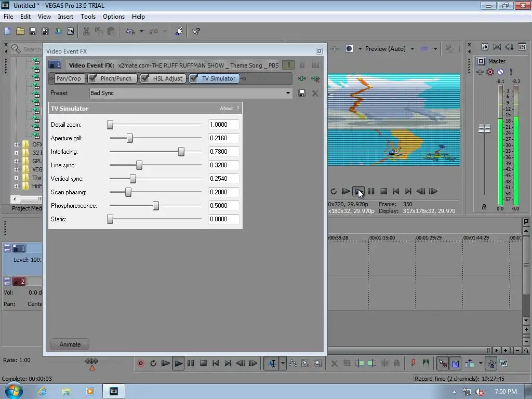Toggle Ignore Event Grouping button
Image resolution: width=532 pixels, height=399 pixels.
pyautogui.click(x=504, y=363)
